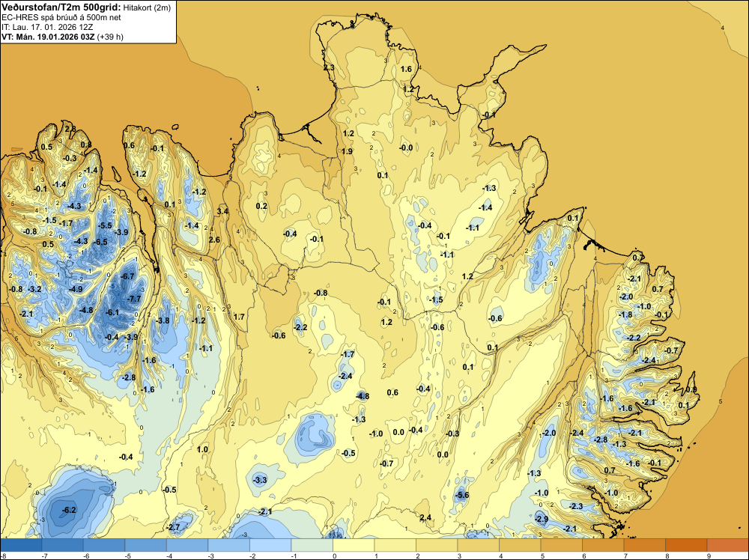749x560 pixels.
Task: Click the '-5.5' temperature value
Action: coord(105,225)
